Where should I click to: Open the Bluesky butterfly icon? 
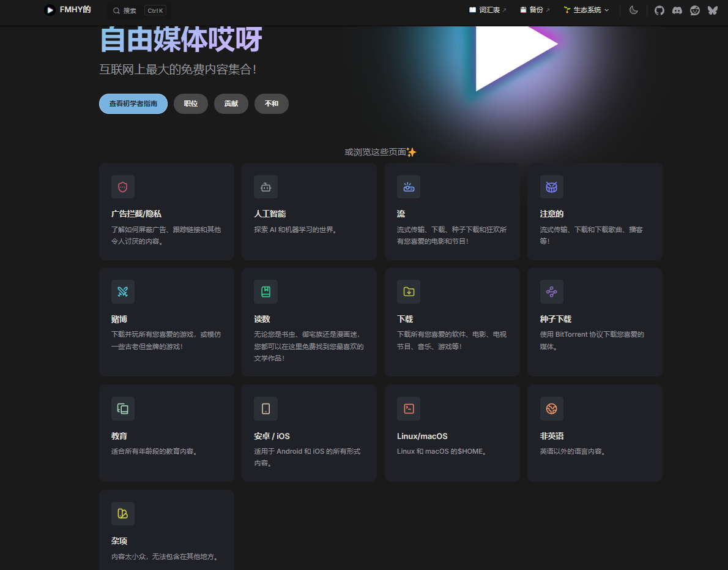coord(712,10)
